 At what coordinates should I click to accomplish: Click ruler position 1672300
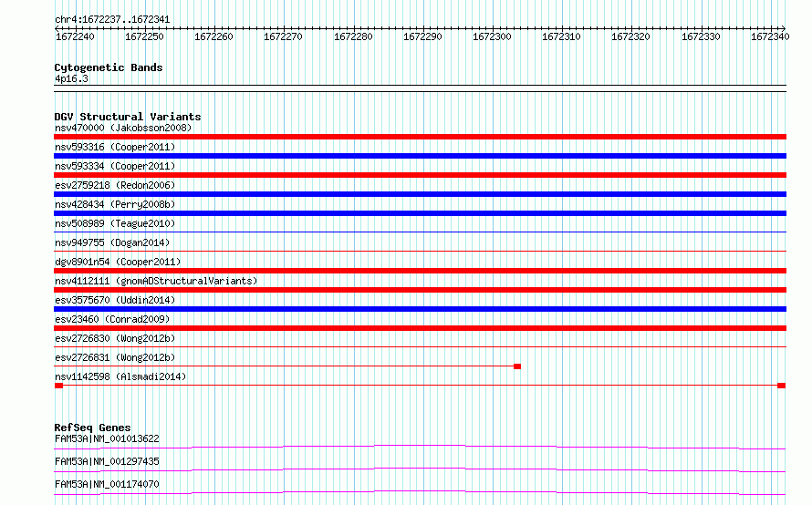492,36
